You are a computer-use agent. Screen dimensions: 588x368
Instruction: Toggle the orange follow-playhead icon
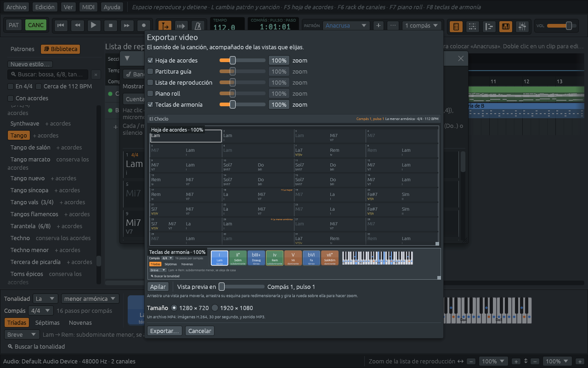(164, 26)
